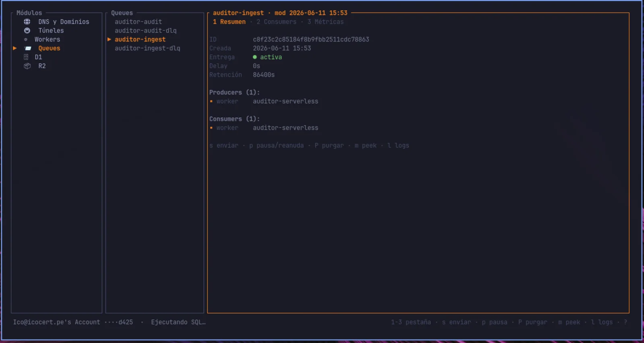This screenshot has height=343, width=644.
Task: Switch to the Consumers tab
Action: click(276, 22)
